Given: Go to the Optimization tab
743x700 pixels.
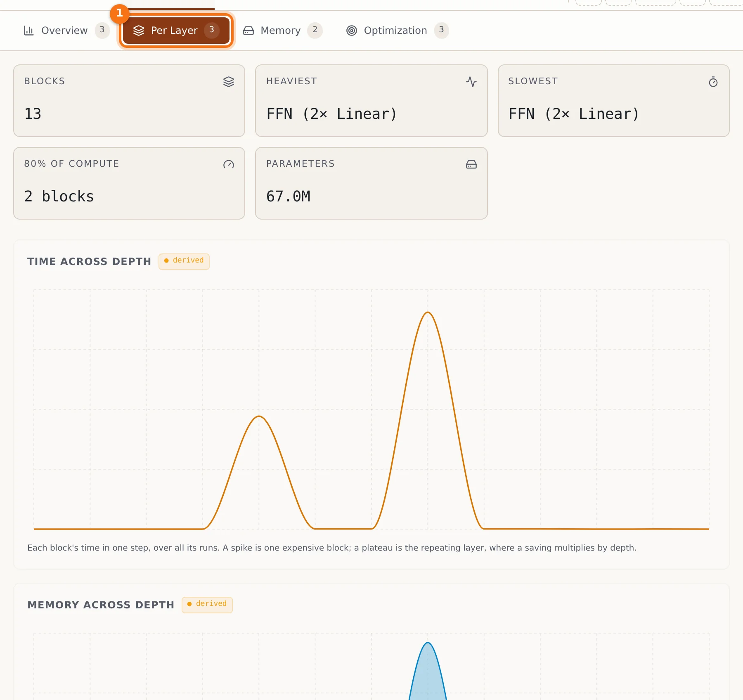Looking at the screenshot, I should tap(398, 31).
